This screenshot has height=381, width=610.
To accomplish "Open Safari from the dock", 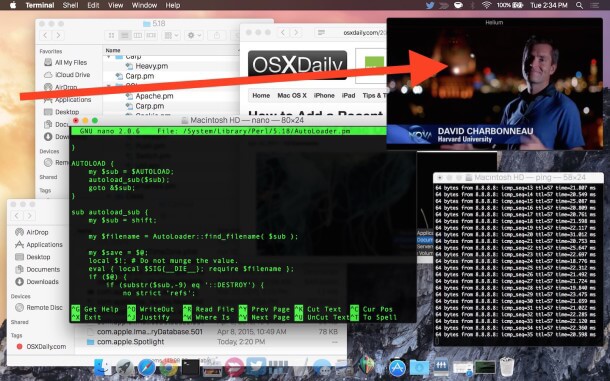I will tap(147, 367).
